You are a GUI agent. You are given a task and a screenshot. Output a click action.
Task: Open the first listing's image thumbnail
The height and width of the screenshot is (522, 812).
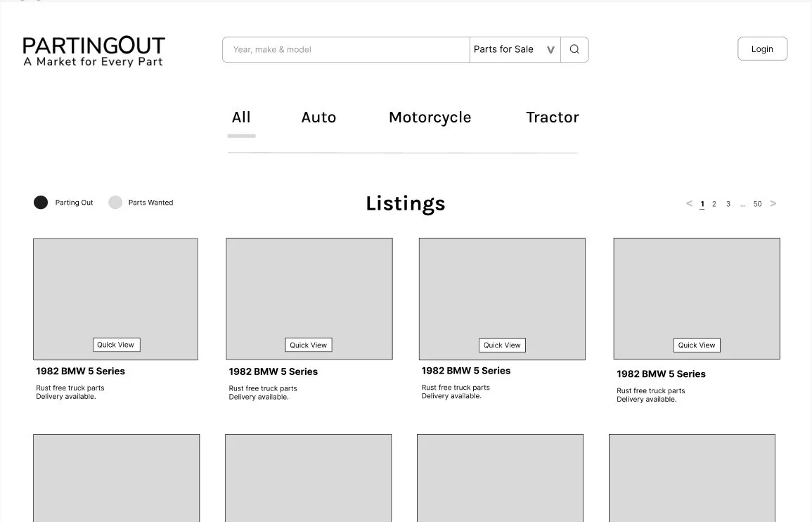pyautogui.click(x=115, y=299)
